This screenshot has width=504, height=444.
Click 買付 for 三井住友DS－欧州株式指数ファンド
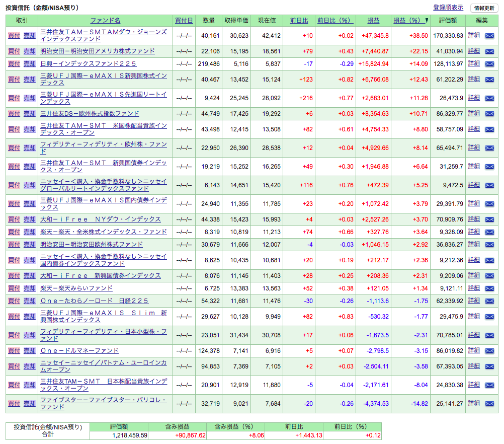pos(14,114)
